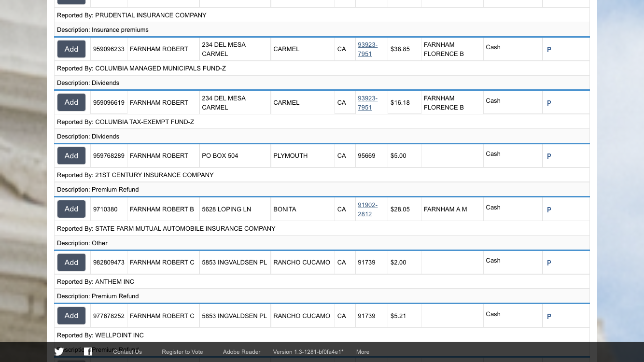The image size is (644, 362).
Task: Click Reported By State Farm Mutual Automobile line
Action: (322, 228)
